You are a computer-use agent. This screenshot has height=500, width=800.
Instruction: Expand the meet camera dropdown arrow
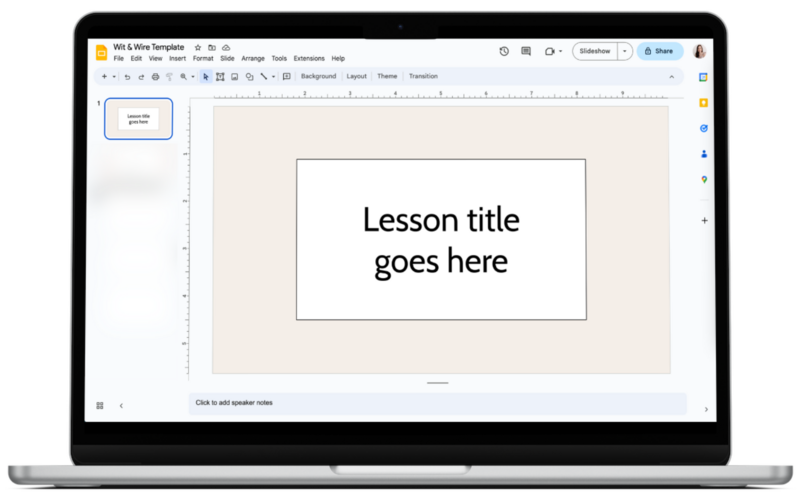(560, 51)
